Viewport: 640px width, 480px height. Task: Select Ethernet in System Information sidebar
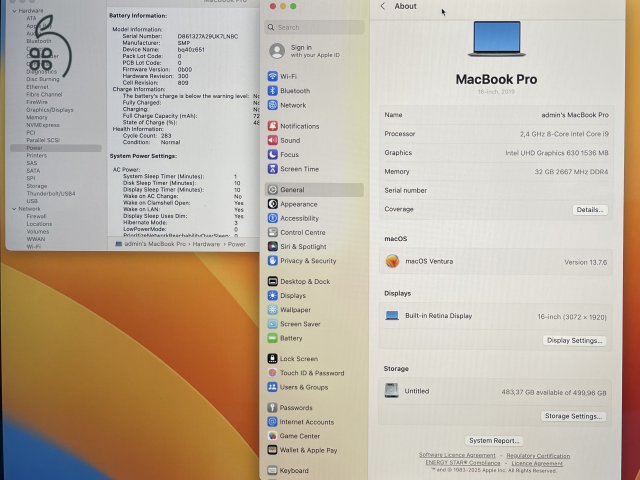point(37,87)
